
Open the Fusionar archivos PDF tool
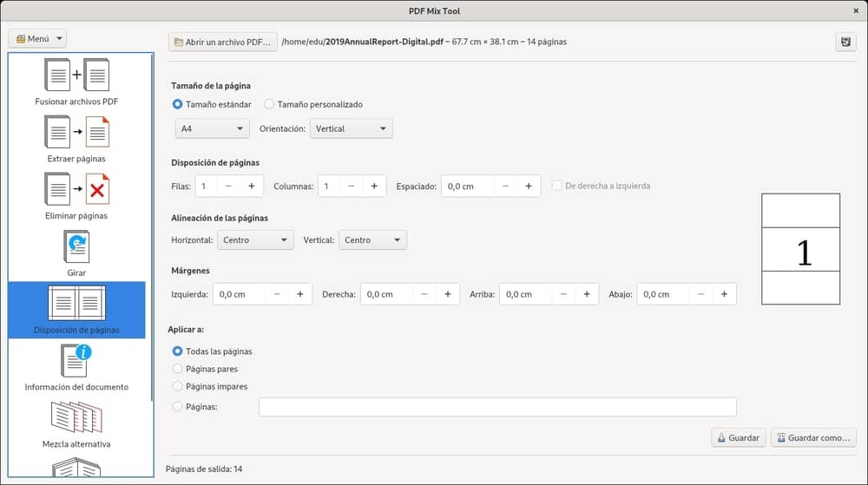76,82
